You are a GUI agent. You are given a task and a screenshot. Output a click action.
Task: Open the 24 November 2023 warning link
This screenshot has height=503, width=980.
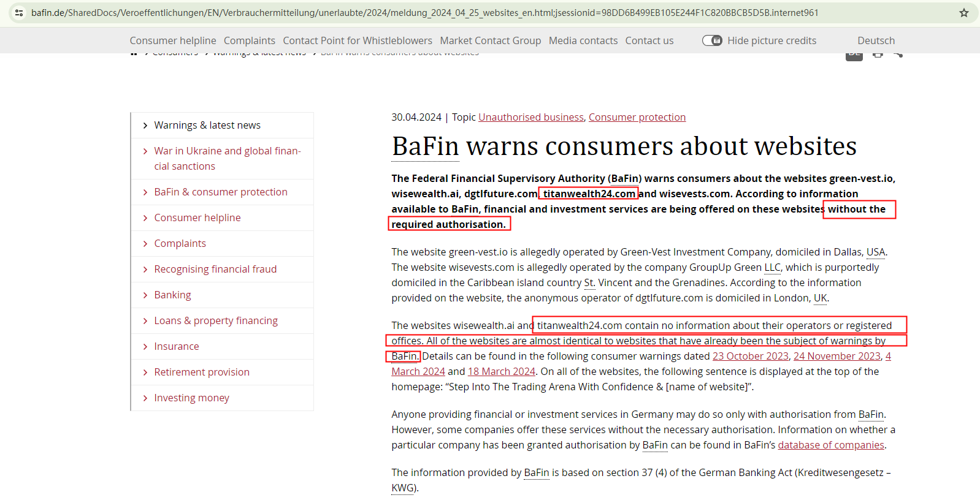[x=837, y=356]
